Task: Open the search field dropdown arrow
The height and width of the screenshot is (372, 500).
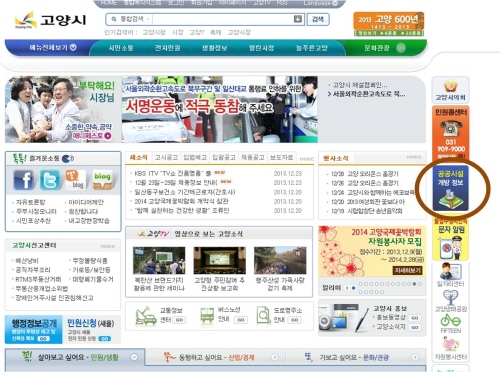Action: click(x=298, y=19)
